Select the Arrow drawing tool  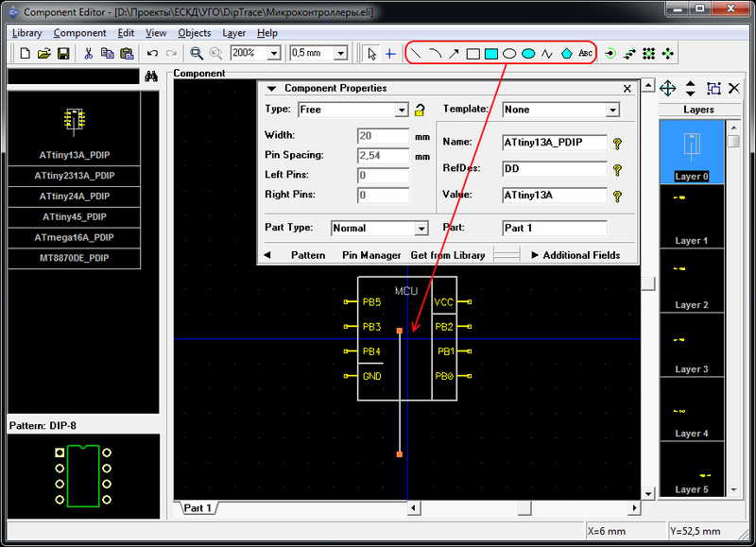(x=454, y=54)
